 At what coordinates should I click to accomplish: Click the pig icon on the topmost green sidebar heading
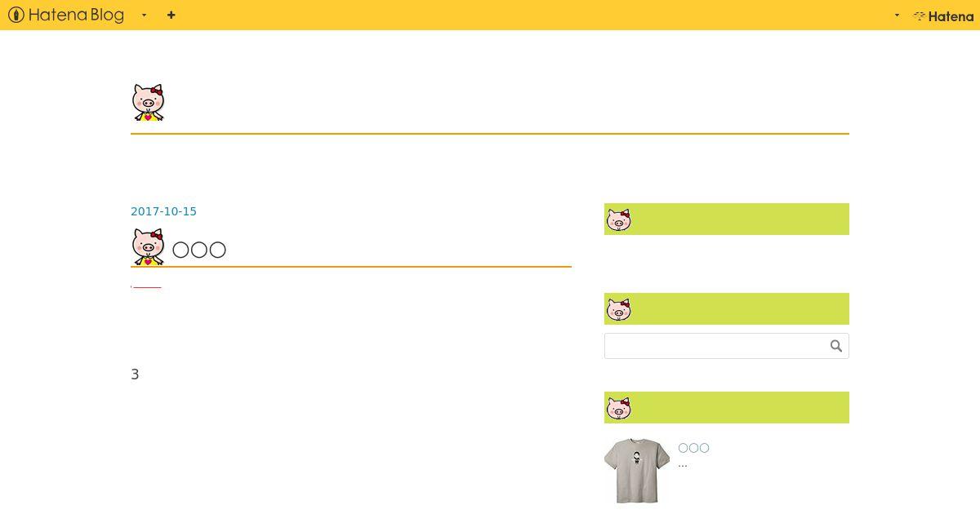(x=618, y=219)
